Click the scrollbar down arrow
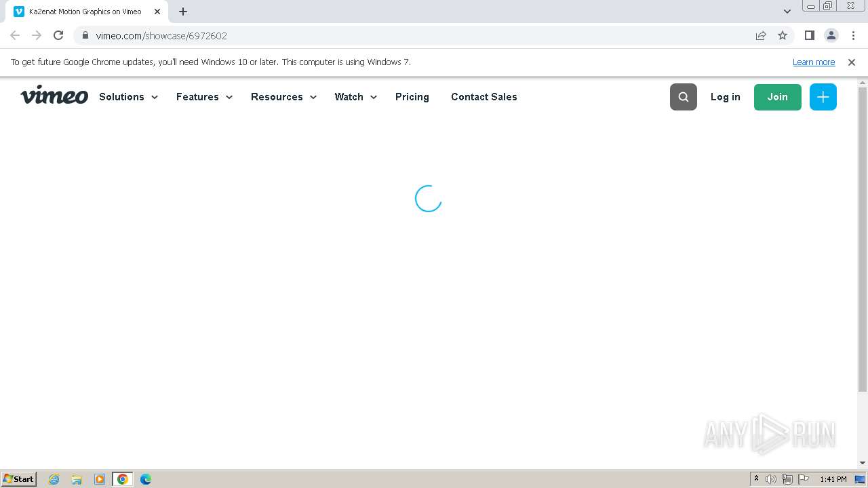Screen dimensions: 868x488 click(863, 464)
